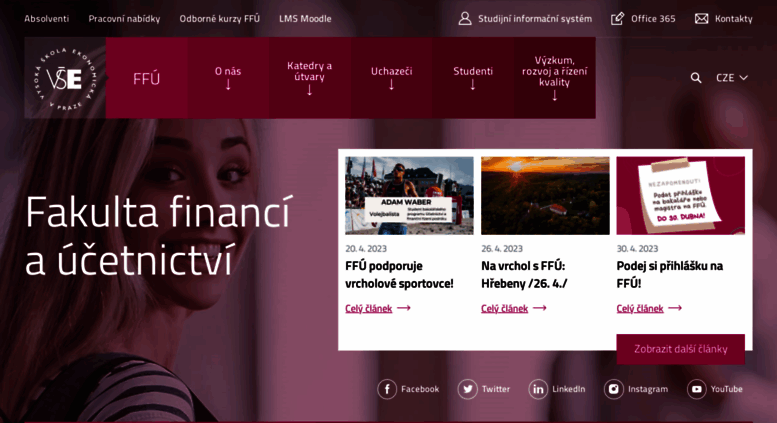Open the Facebook social icon
Screen dimensions: 777x423
pyautogui.click(x=387, y=389)
